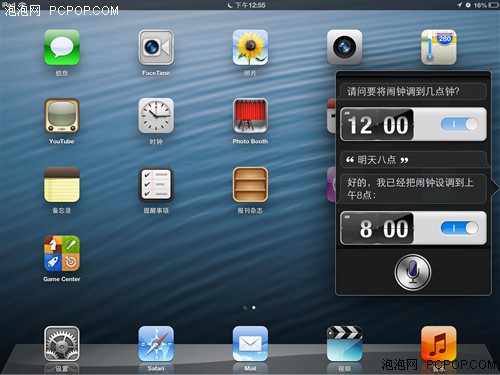Open the Reminders checklist app
Image resolution: width=500 pixels, height=375 pixels.
pos(156,185)
